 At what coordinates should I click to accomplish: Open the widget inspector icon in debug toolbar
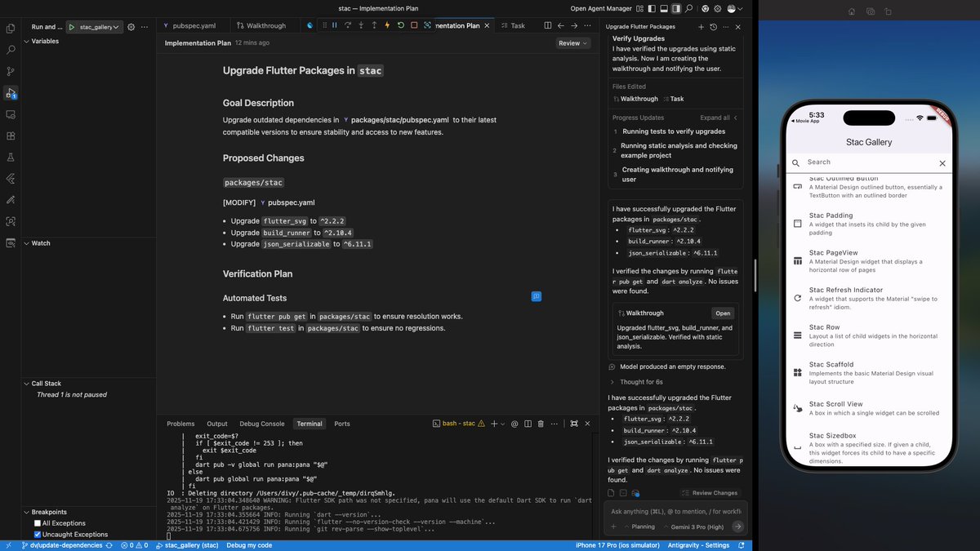[x=427, y=25]
